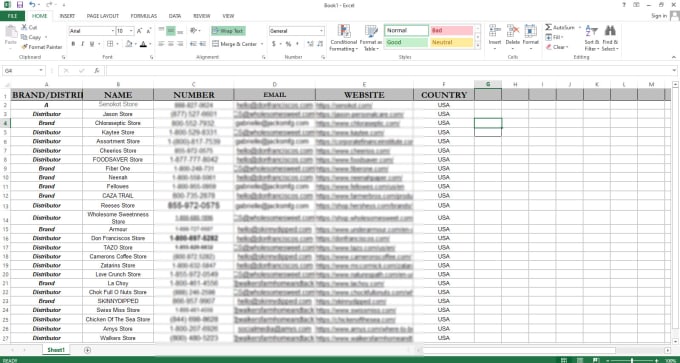
Task: Open the PAGE LAYOUT tab
Action: tap(102, 16)
